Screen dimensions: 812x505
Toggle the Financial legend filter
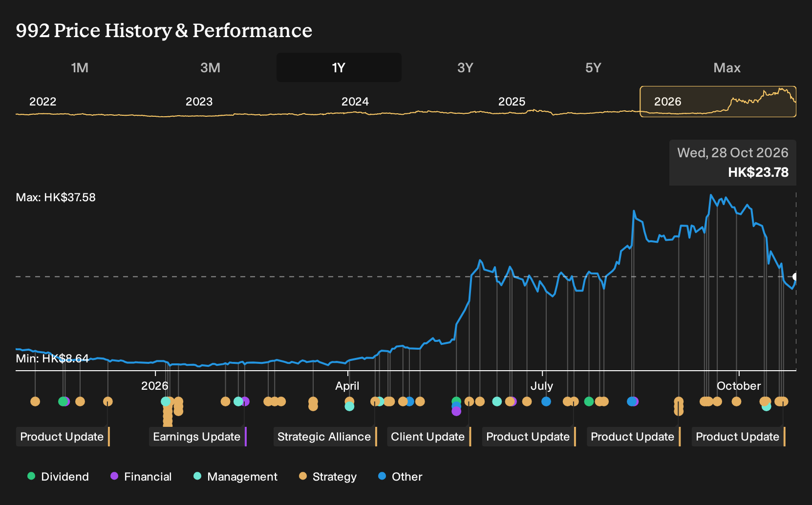pyautogui.click(x=141, y=476)
